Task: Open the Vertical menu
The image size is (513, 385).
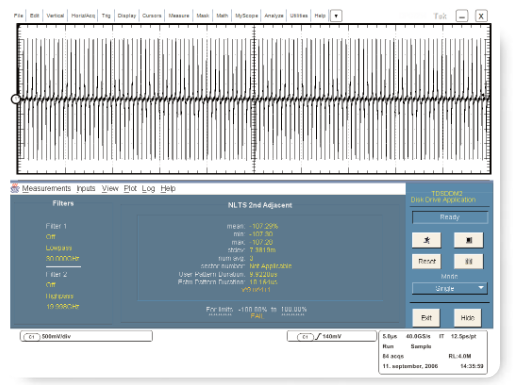Action: pos(55,16)
